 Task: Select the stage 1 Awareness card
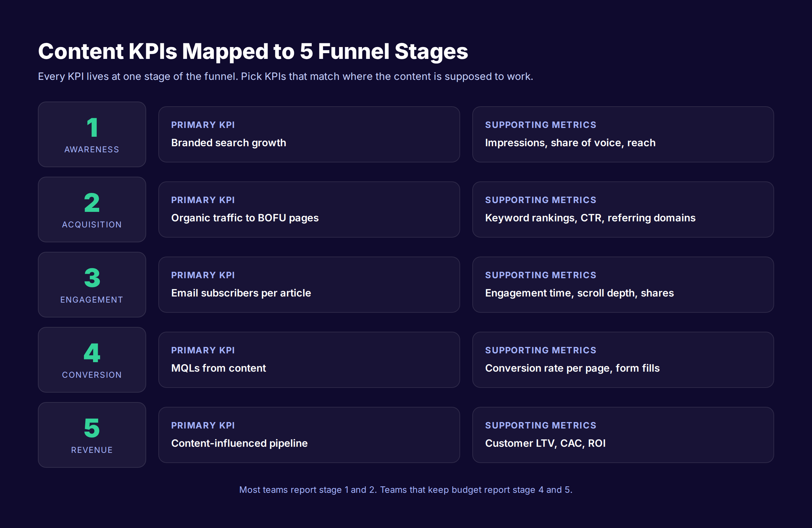(x=92, y=134)
